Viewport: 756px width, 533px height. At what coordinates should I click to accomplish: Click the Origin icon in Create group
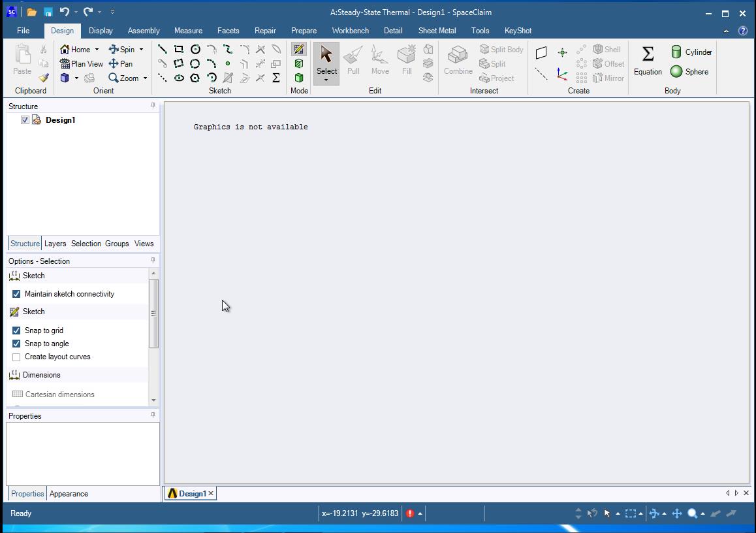pos(562,74)
